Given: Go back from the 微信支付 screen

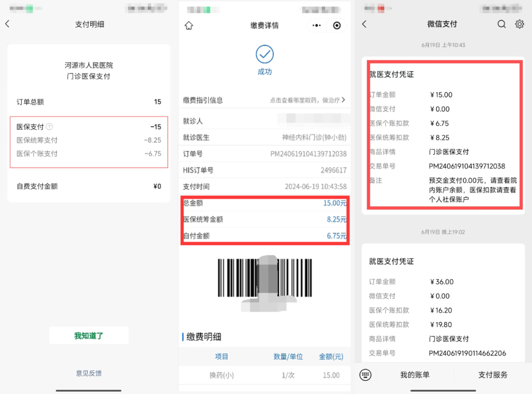Looking at the screenshot, I should click(x=365, y=24).
